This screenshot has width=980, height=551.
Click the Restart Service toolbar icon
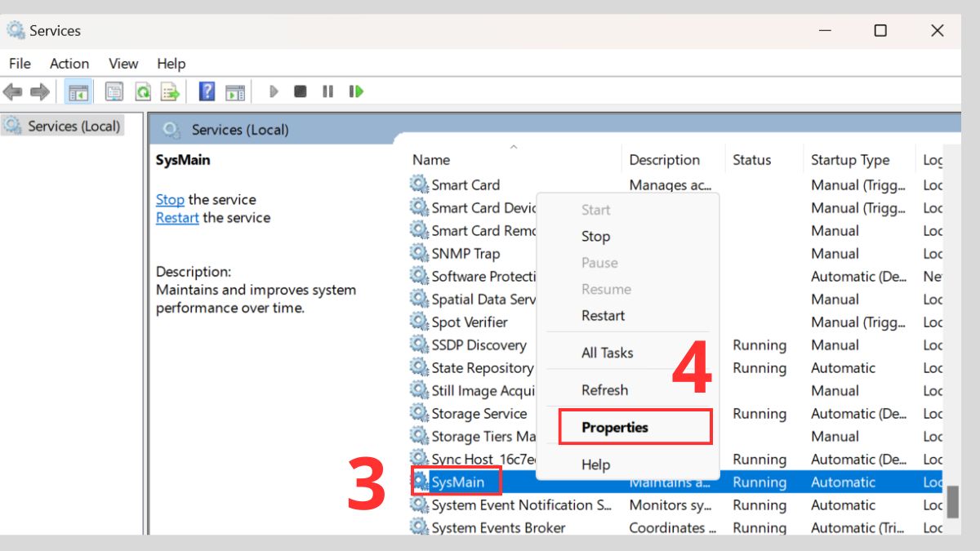point(356,91)
